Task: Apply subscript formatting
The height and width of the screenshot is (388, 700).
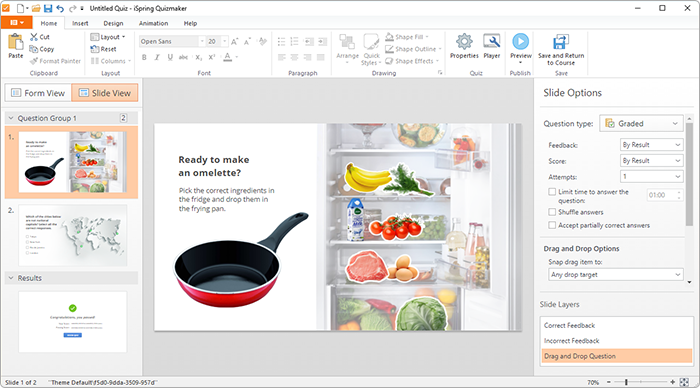Action: pyautogui.click(x=199, y=57)
